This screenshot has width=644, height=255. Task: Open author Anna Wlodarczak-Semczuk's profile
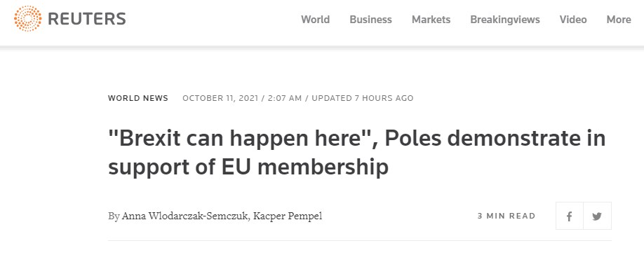[185, 216]
